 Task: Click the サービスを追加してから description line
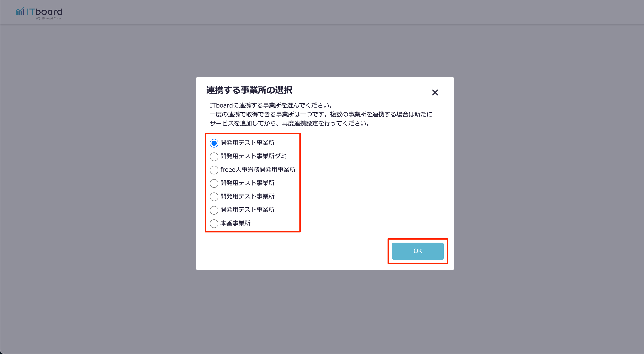tap(290, 123)
